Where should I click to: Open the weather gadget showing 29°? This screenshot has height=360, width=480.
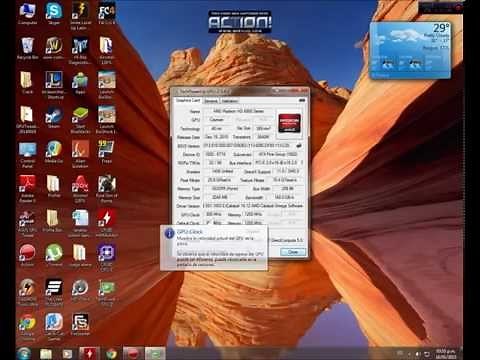pos(411,50)
